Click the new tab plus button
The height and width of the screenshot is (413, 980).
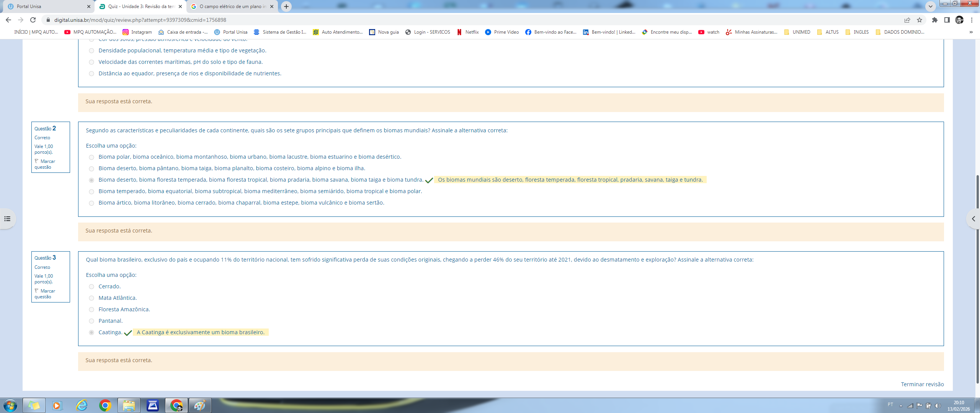286,7
